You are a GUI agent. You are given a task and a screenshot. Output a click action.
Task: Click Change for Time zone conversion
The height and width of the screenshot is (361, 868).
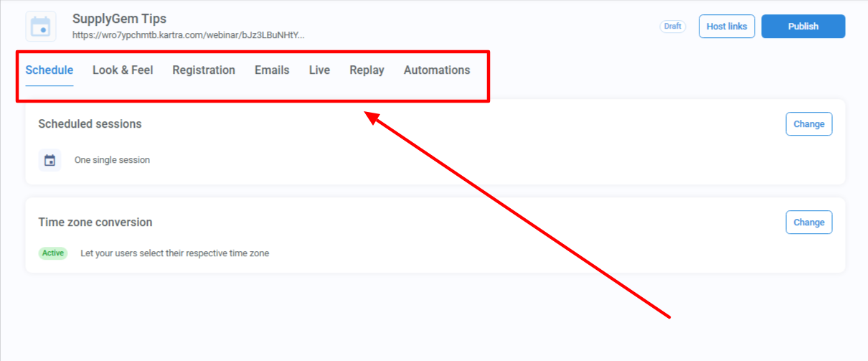[x=808, y=222]
